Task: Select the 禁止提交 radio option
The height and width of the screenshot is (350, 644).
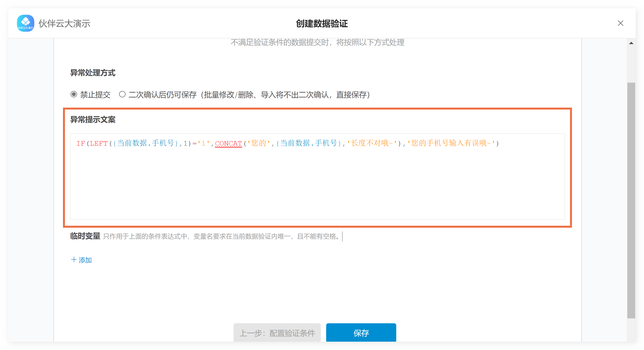Action: point(74,95)
